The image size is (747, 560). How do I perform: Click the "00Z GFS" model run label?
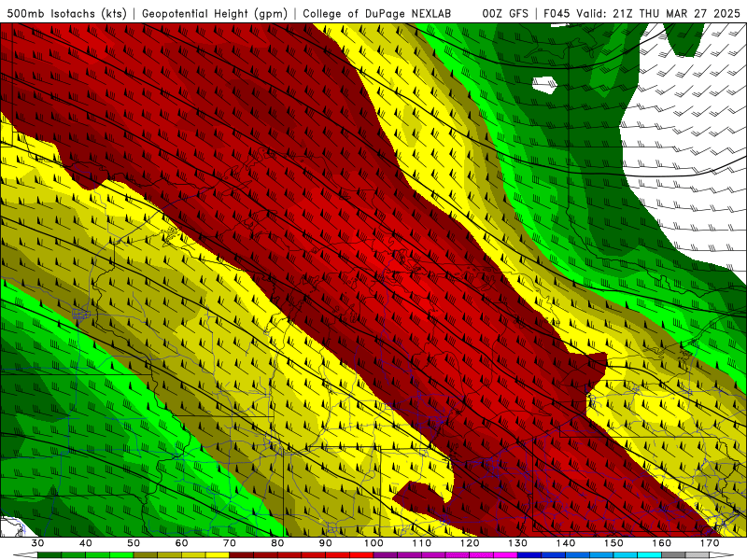click(x=505, y=13)
